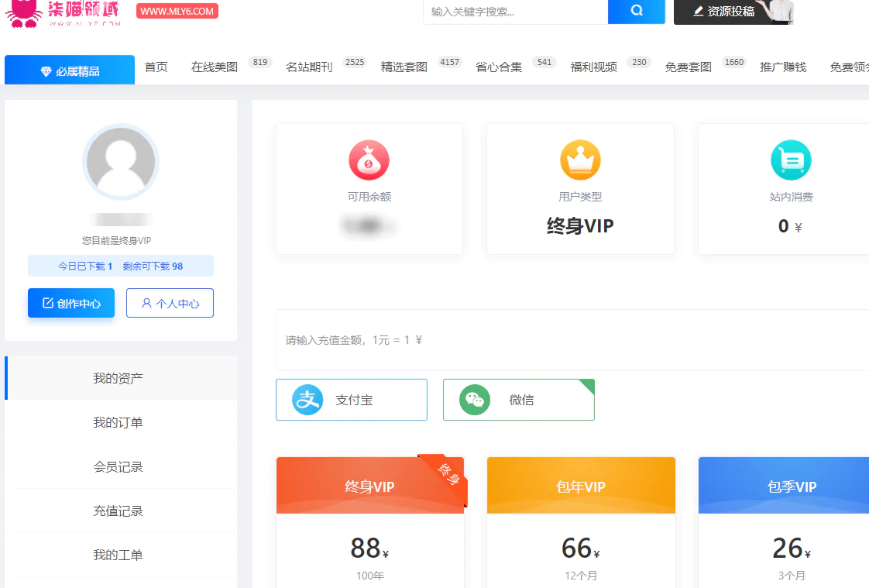Click the 4157 count badge on 精选套图

click(x=449, y=62)
